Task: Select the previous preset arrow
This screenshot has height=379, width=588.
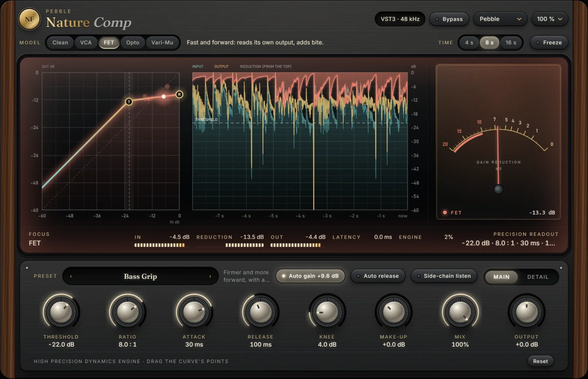Action: pyautogui.click(x=71, y=276)
